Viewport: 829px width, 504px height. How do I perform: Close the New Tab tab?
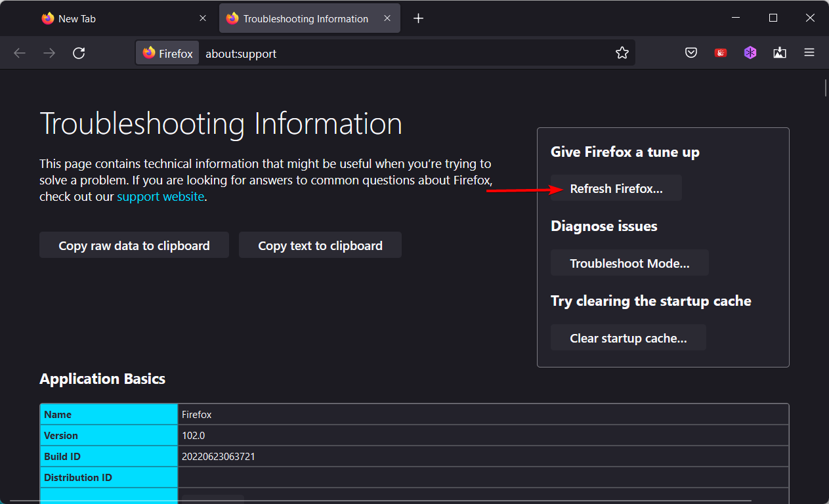(x=203, y=18)
